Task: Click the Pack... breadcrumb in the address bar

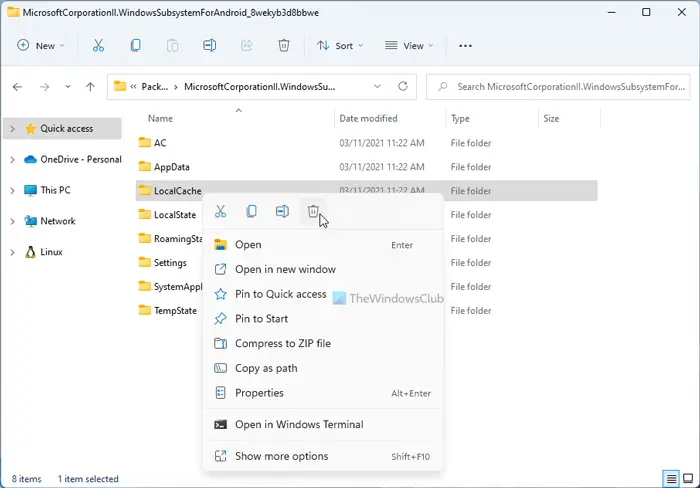Action: (x=154, y=87)
